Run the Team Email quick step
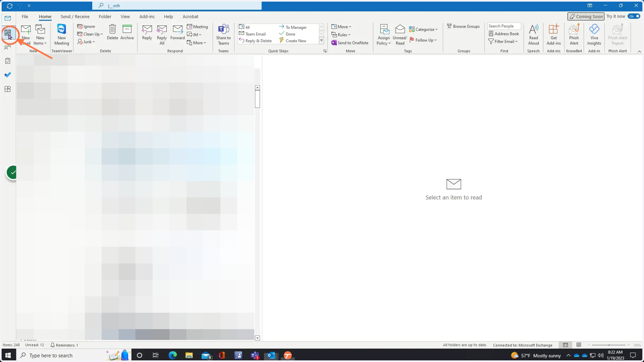The image size is (644, 362). (x=252, y=34)
